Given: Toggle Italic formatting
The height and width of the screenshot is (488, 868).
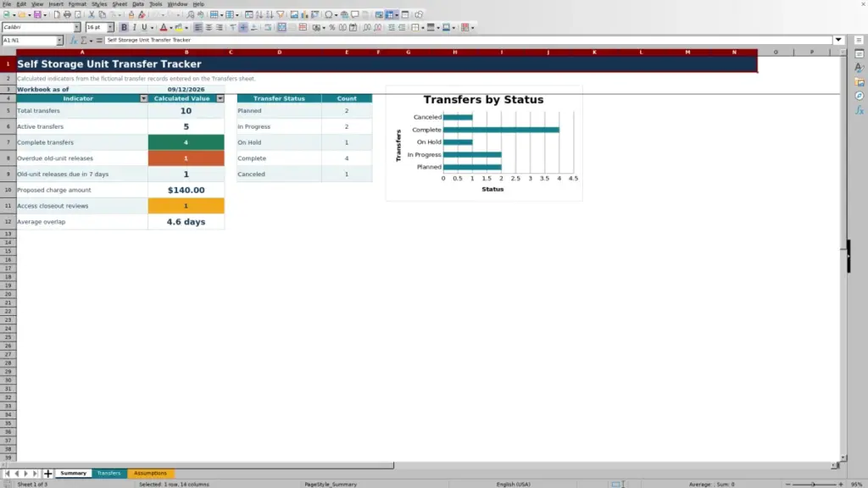Looking at the screenshot, I should coord(134,27).
